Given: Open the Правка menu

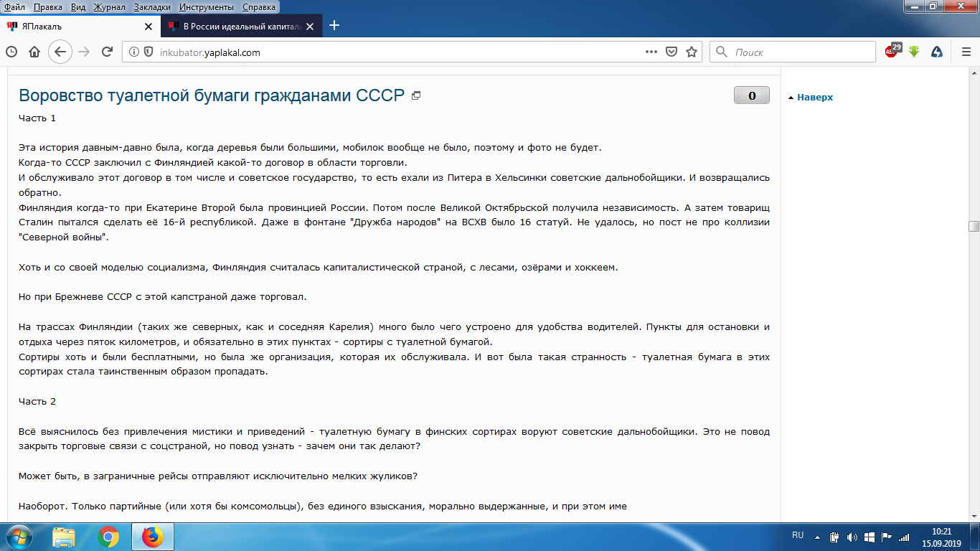Looking at the screenshot, I should pos(47,7).
